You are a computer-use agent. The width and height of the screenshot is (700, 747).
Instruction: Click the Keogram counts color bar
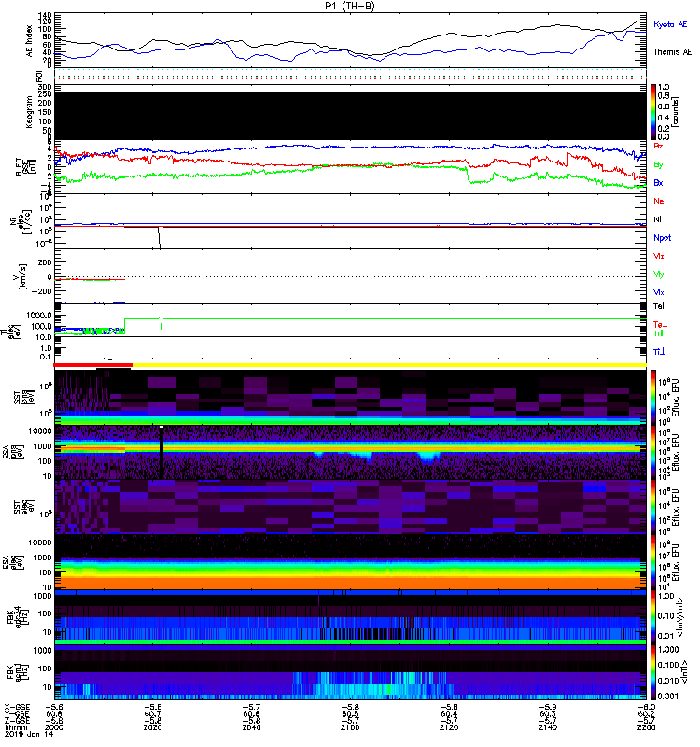point(654,112)
